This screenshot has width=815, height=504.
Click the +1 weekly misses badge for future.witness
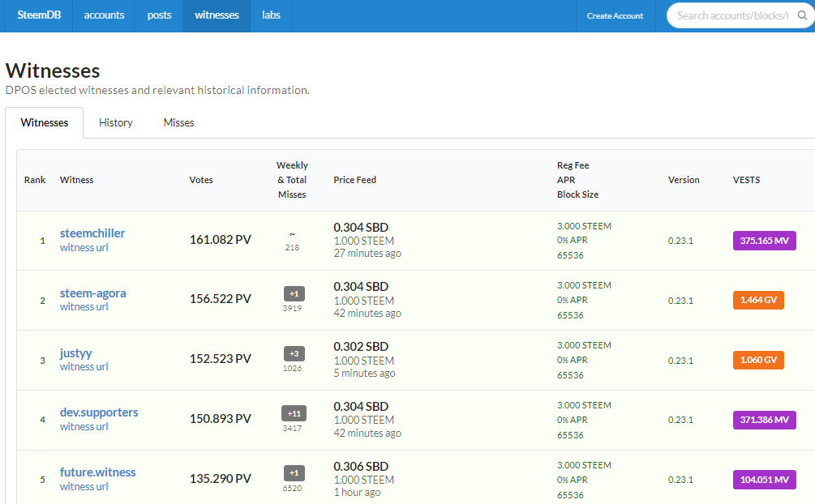(294, 473)
